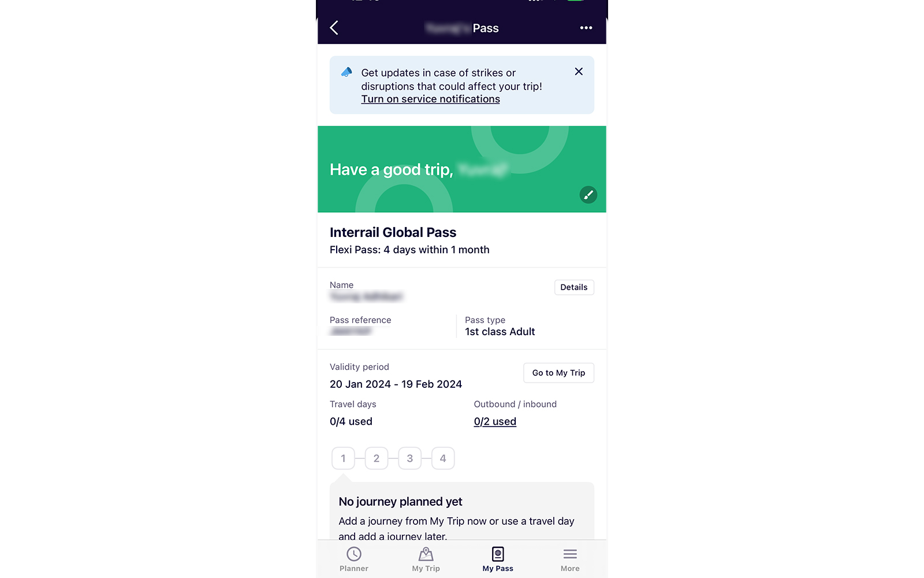Dismiss the strikes update banner with X
The width and height of the screenshot is (924, 578).
(579, 71)
